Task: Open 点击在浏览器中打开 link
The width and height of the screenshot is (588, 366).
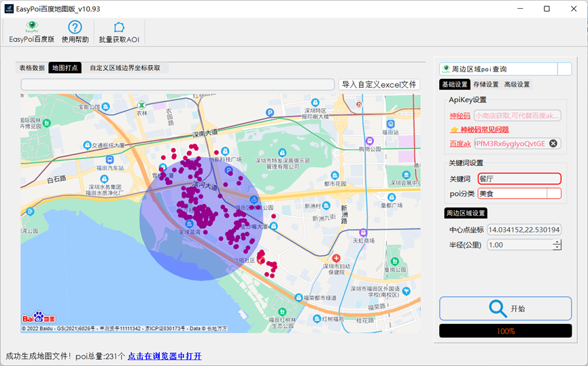Action: pos(165,356)
